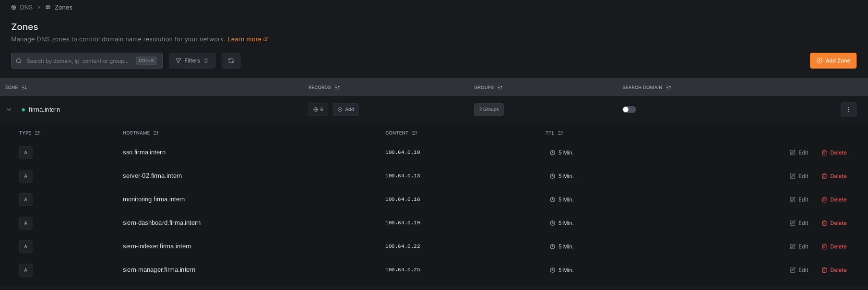The height and width of the screenshot is (290, 868).
Task: Sort records by TYPE column icon
Action: [37, 133]
